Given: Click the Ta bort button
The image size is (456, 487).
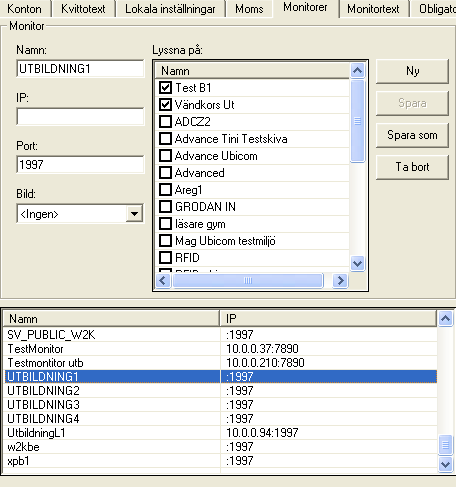Looking at the screenshot, I should click(x=412, y=167).
